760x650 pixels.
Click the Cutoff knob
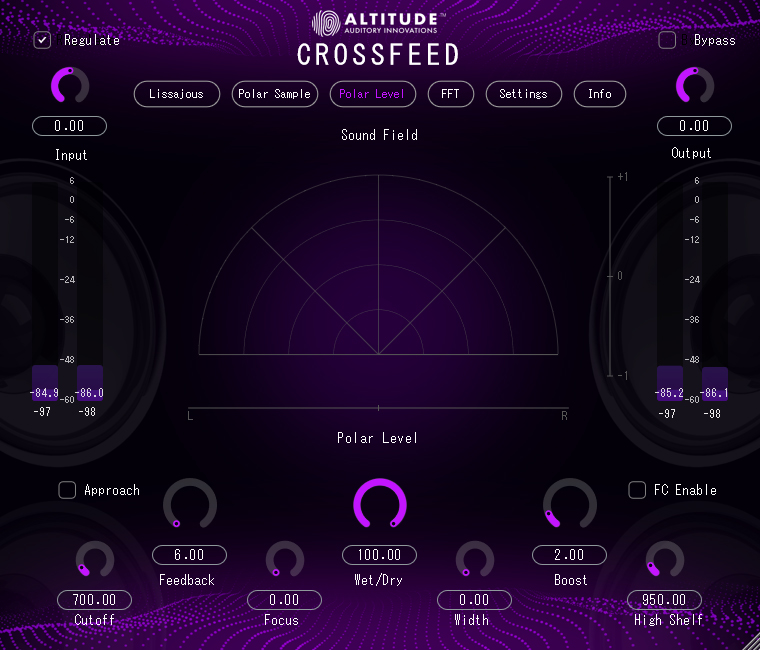click(x=95, y=560)
